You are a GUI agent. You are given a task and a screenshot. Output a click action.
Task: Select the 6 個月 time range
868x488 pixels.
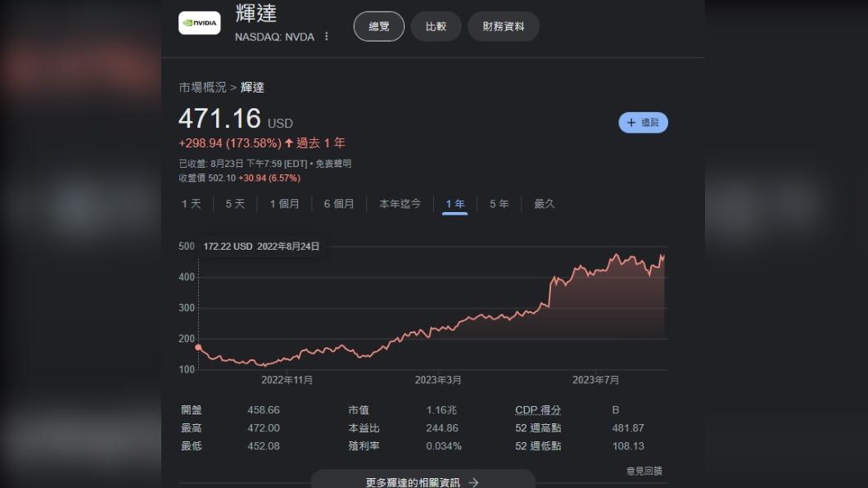tap(339, 204)
